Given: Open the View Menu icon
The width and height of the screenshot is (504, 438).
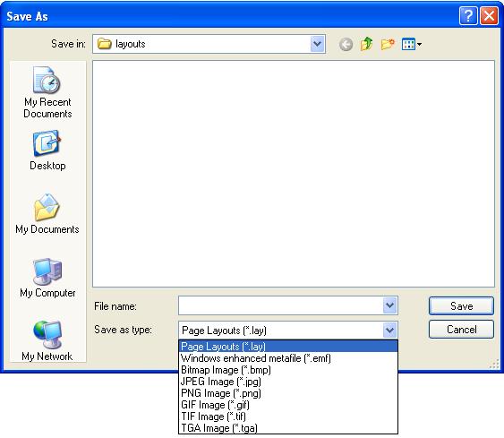Looking at the screenshot, I should coord(412,44).
